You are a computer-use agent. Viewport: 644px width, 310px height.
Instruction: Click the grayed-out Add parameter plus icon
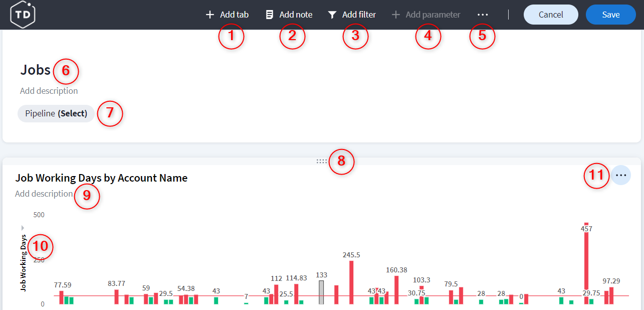tap(396, 15)
